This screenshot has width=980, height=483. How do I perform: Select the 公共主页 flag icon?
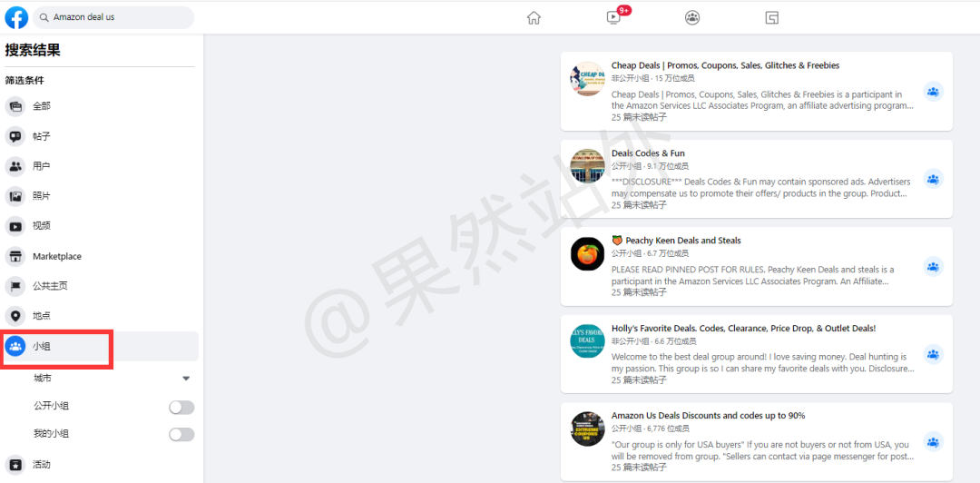pyautogui.click(x=15, y=287)
